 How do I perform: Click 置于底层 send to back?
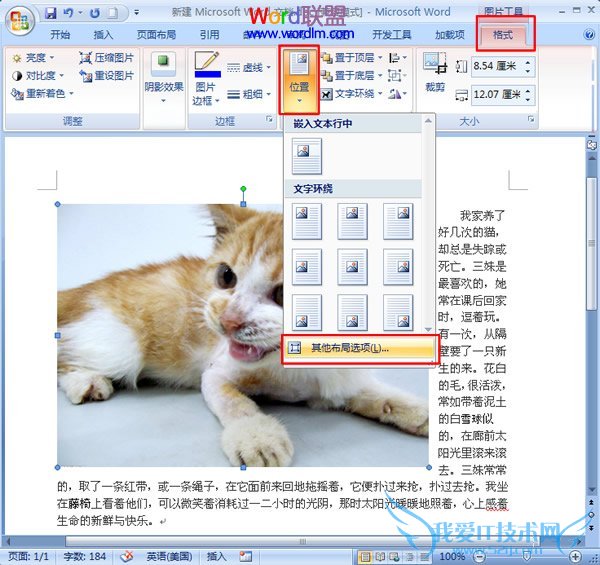(x=352, y=76)
